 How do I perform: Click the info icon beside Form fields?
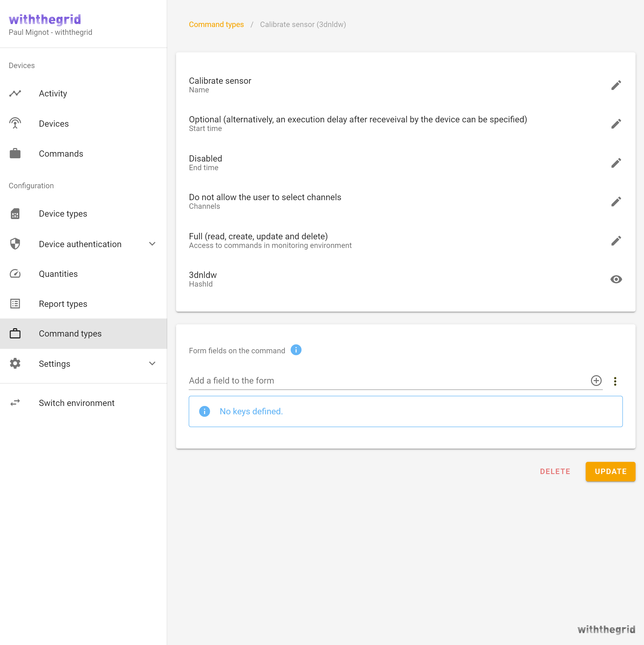[x=296, y=350]
